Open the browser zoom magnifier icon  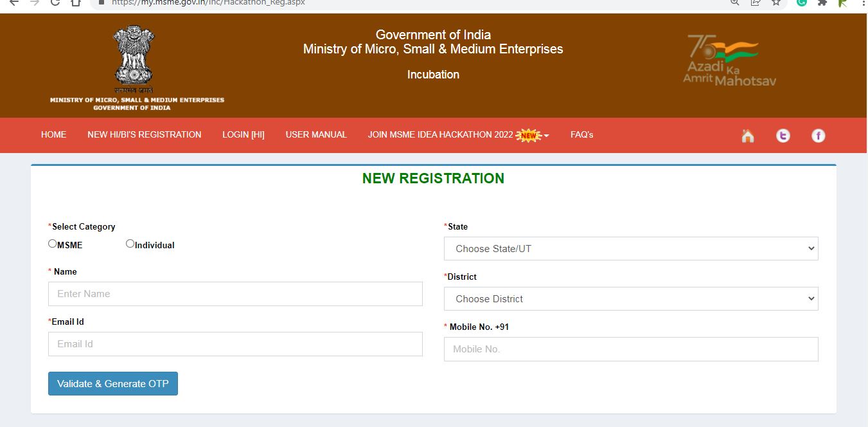pos(733,3)
